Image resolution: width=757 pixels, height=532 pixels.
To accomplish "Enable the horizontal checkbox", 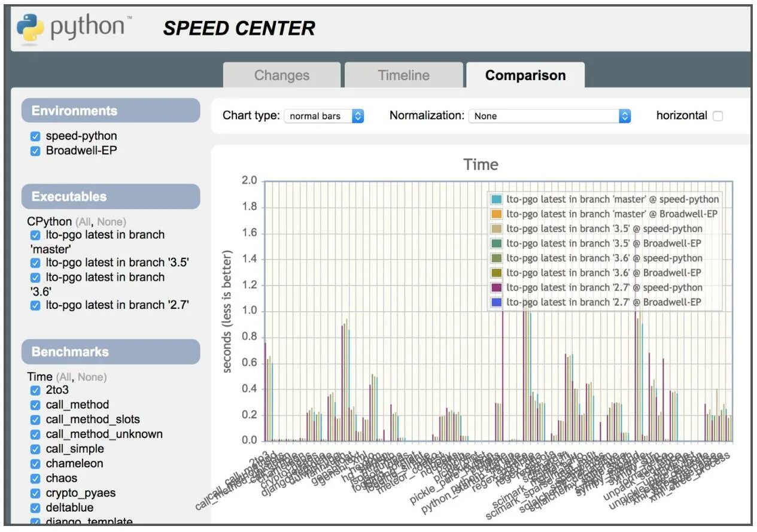I will coord(718,116).
